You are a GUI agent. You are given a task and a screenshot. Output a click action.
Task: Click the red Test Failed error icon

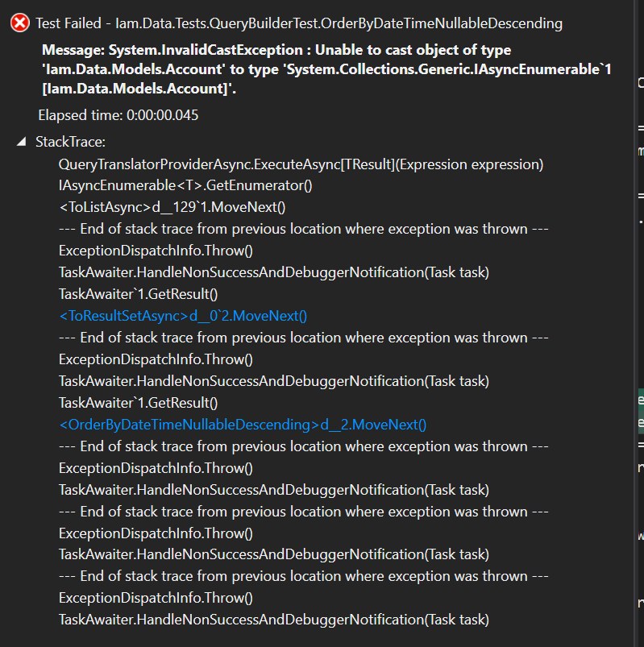(x=18, y=23)
